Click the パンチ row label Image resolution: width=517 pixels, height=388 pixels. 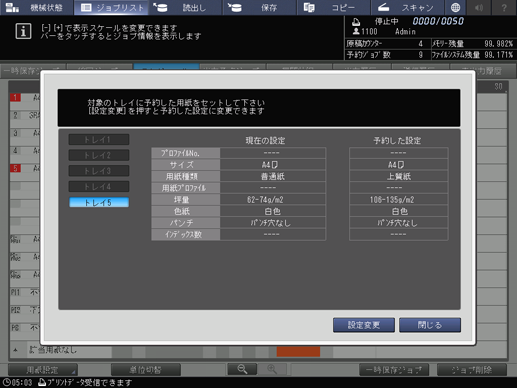point(186,223)
